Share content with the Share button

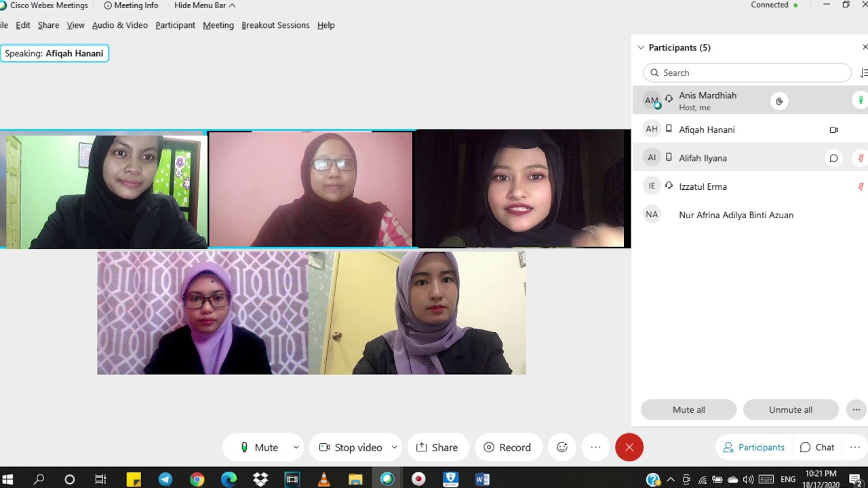[x=437, y=447]
